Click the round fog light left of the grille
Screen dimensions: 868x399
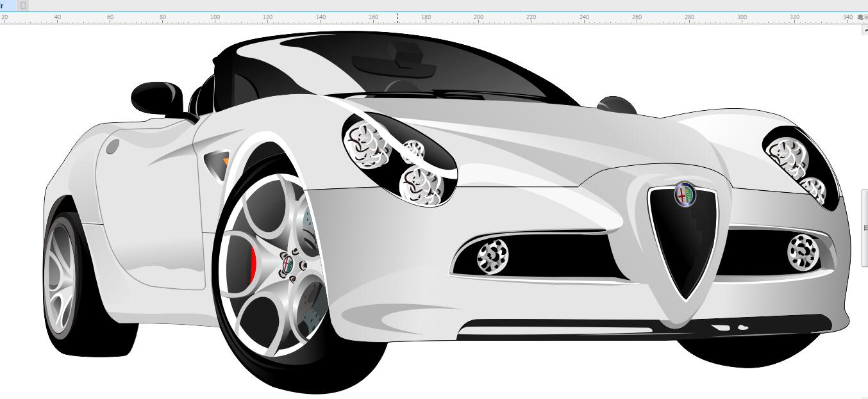tap(492, 256)
